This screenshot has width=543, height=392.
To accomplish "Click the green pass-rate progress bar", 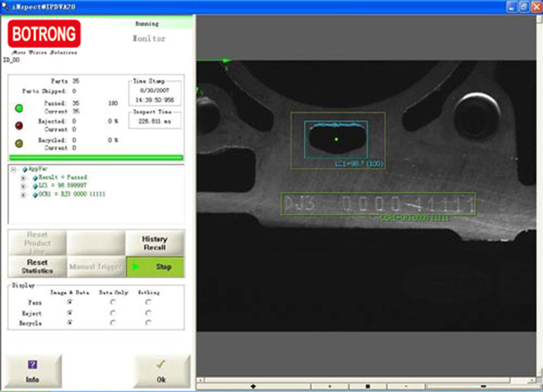I will pyautogui.click(x=96, y=158).
